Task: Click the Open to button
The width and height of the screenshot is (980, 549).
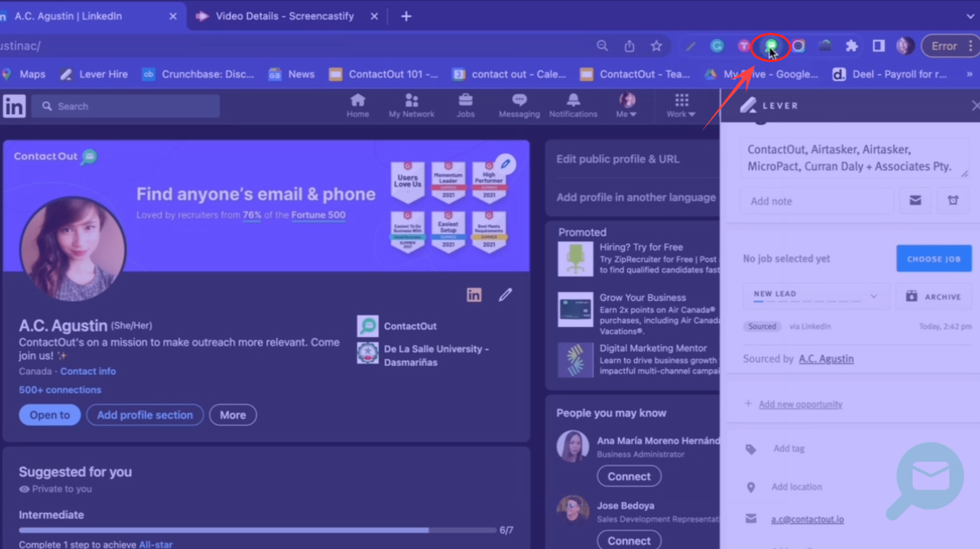Action: coord(50,415)
